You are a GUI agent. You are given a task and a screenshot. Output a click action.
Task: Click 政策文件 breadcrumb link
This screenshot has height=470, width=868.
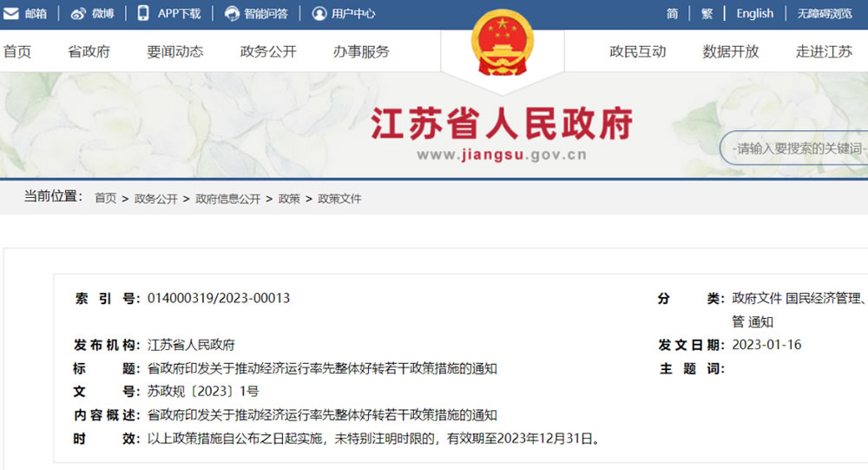click(x=339, y=198)
